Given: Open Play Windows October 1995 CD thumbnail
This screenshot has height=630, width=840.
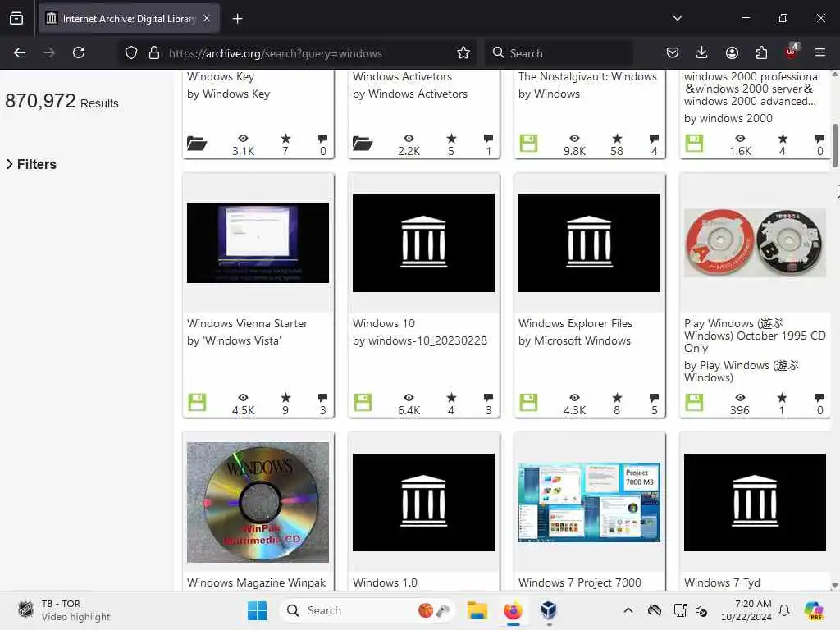Looking at the screenshot, I should pyautogui.click(x=755, y=243).
